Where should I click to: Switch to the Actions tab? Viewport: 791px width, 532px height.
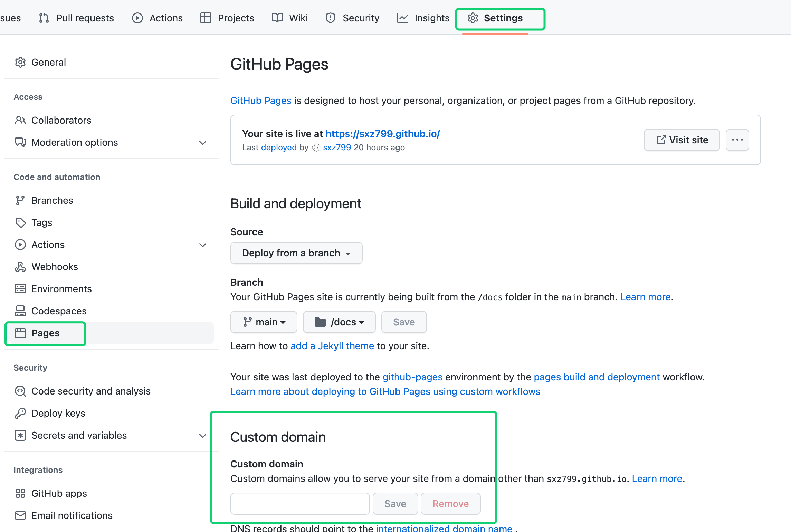tap(158, 18)
